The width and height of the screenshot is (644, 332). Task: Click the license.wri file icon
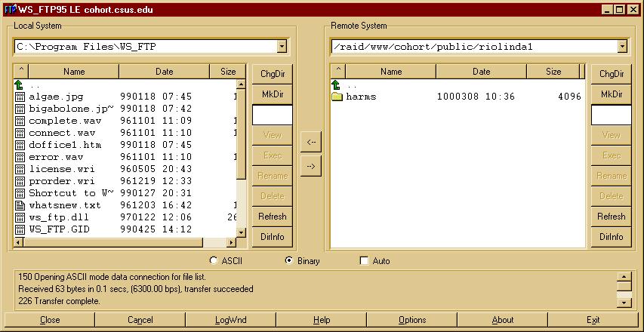coord(20,169)
